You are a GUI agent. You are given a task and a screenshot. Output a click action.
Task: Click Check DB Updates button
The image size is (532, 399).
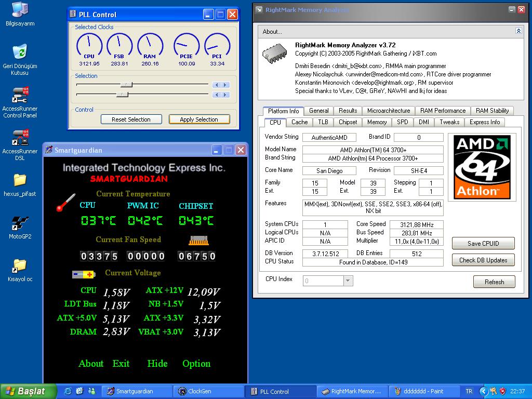[483, 260]
